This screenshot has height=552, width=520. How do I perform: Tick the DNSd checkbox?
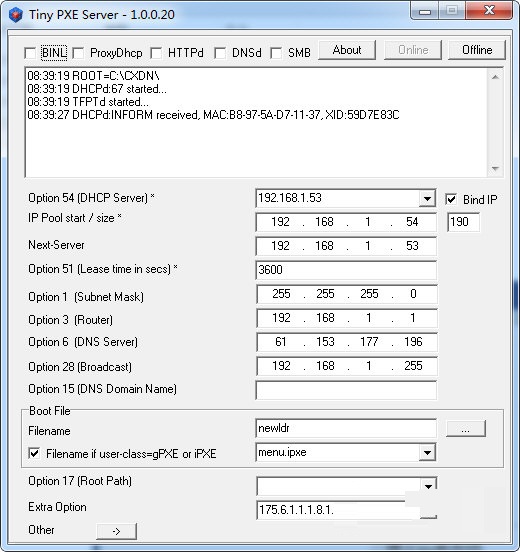(x=220, y=54)
